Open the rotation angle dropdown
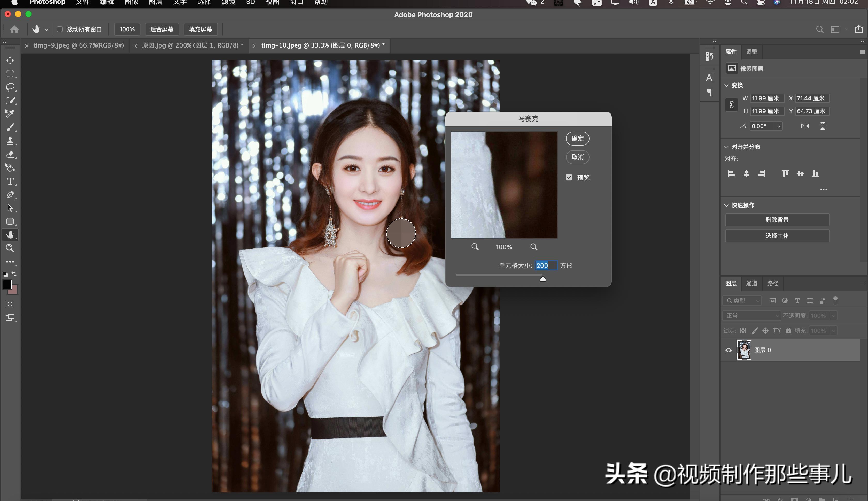This screenshot has height=501, width=868. pos(779,126)
